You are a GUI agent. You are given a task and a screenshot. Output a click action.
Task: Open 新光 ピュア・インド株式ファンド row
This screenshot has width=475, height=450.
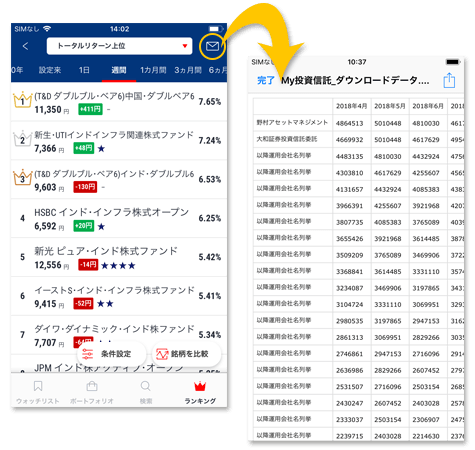click(x=119, y=257)
